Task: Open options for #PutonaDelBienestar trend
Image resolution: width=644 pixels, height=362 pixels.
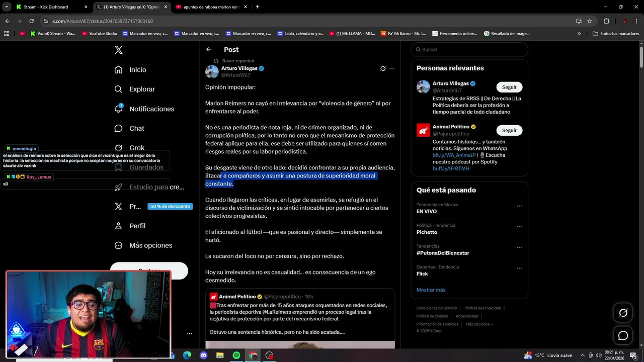Action: 519,247
